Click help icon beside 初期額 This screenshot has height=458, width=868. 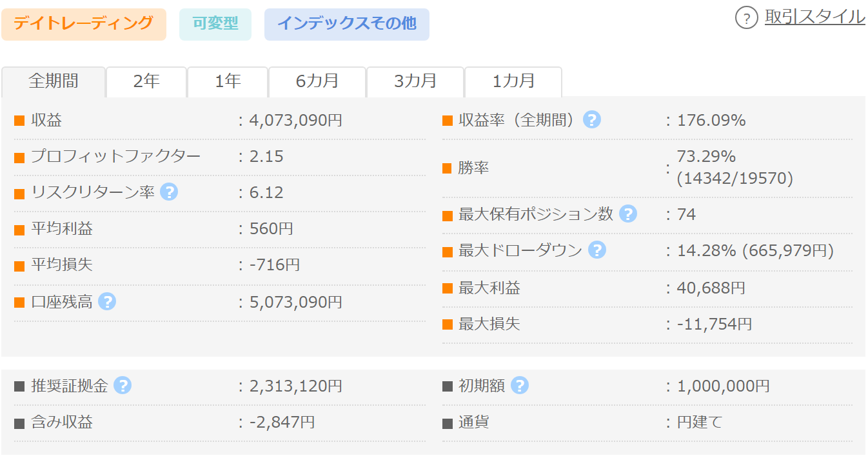click(x=520, y=386)
